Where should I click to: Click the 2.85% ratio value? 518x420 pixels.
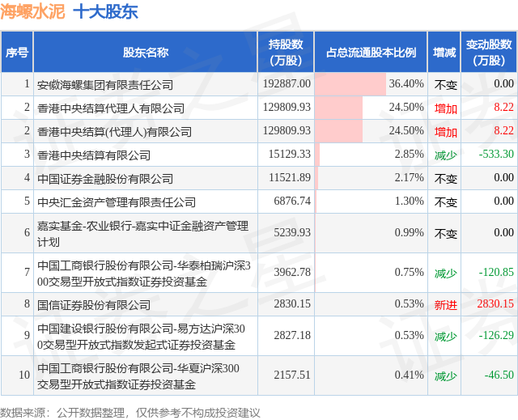[x=409, y=154]
